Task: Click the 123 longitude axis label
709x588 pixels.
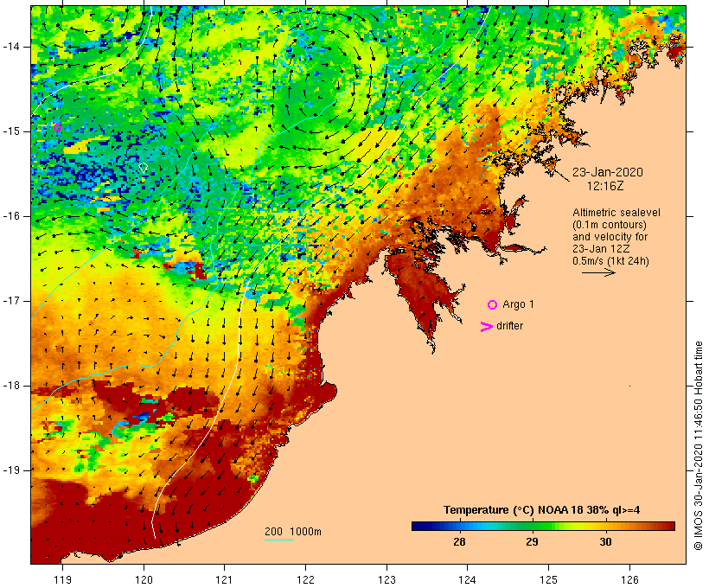Action: click(386, 580)
